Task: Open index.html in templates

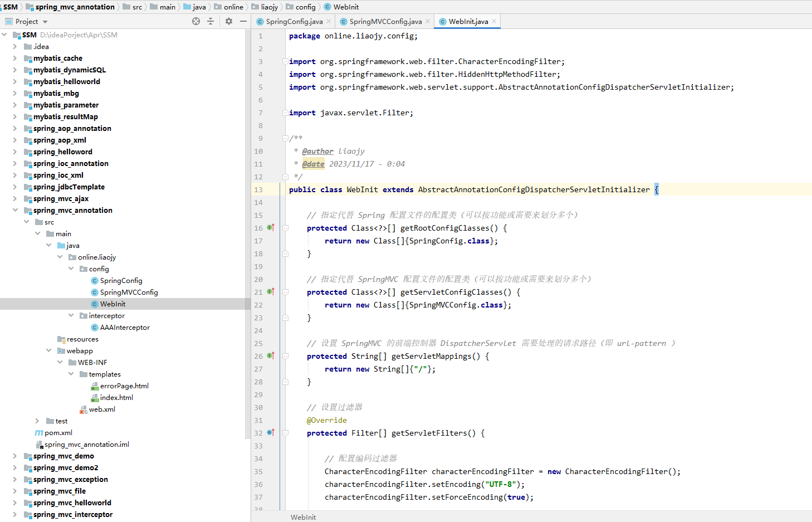Action: pyautogui.click(x=116, y=398)
